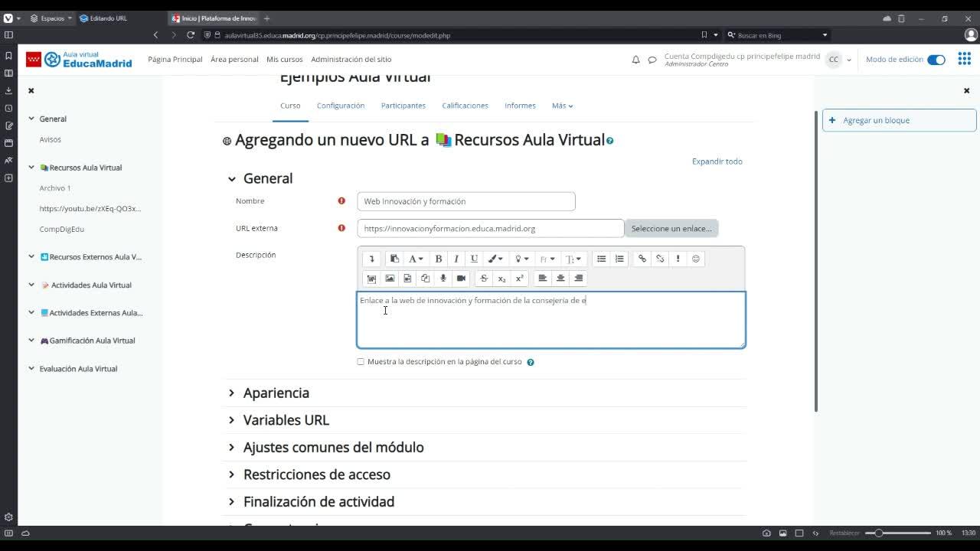Viewport: 980px width, 551px height.
Task: Click the 'Expandir todo' link
Action: click(717, 161)
